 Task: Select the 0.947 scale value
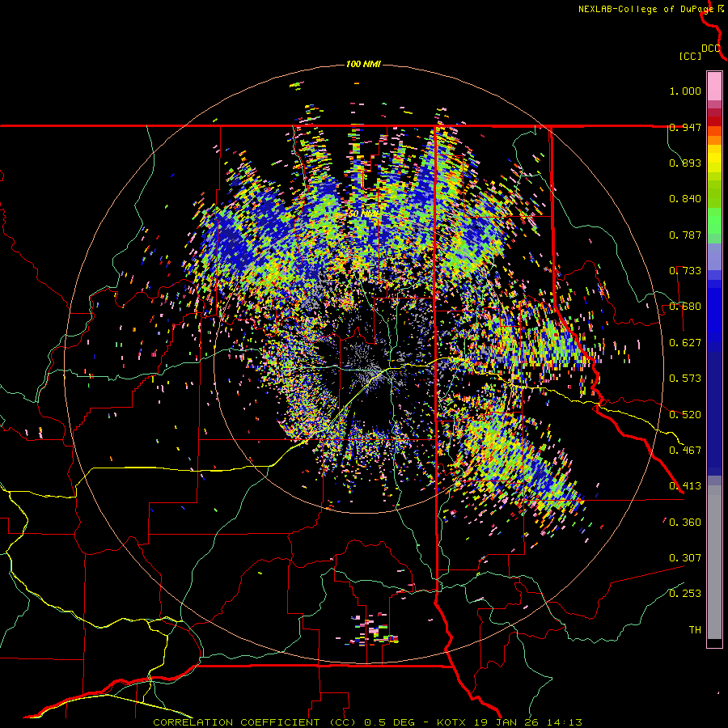click(685, 127)
